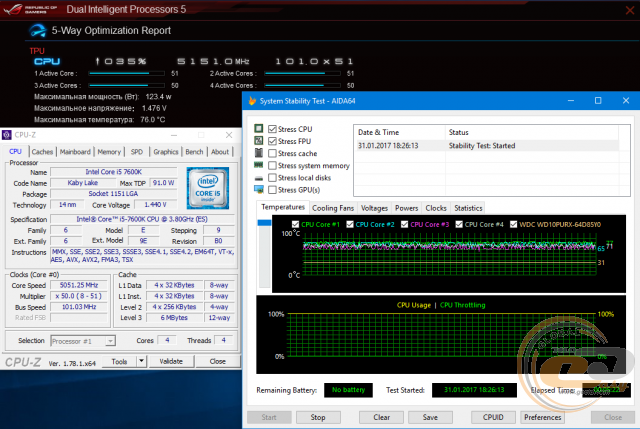Switch to the Cooling Fans tab
This screenshot has width=640, height=429.
[333, 208]
